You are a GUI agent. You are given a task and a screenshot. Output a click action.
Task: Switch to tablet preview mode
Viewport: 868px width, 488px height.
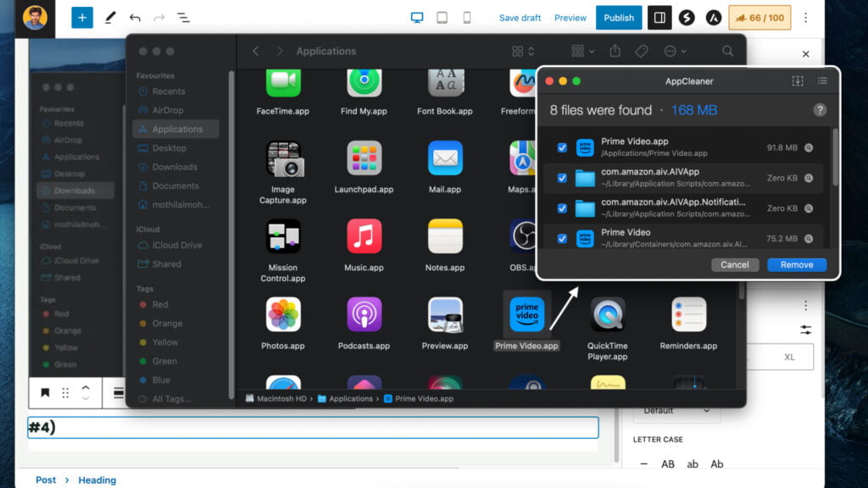point(442,18)
